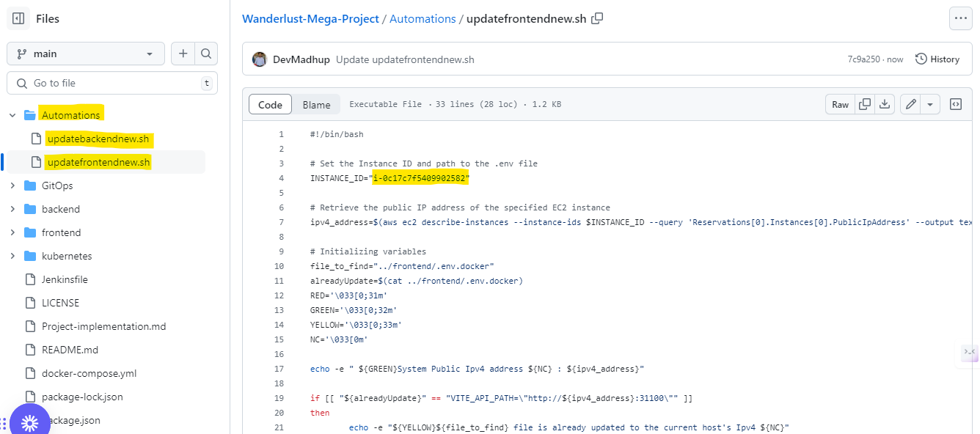Collapse the file tree side panel
Image resolution: width=980 pixels, height=434 pixels.
18,18
